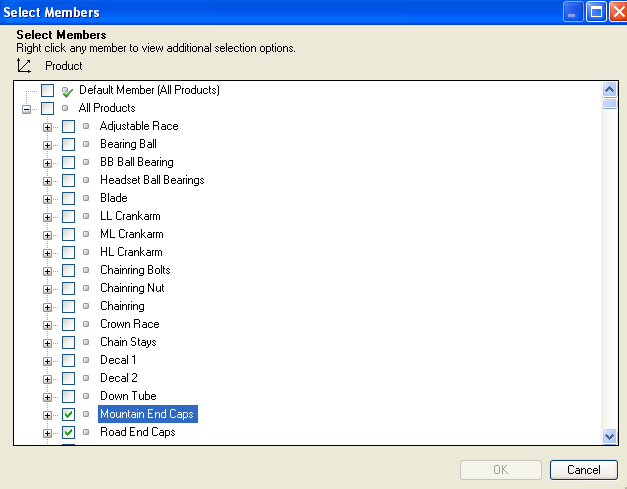Select the Chain Stays label
The height and width of the screenshot is (489, 627).
click(128, 342)
